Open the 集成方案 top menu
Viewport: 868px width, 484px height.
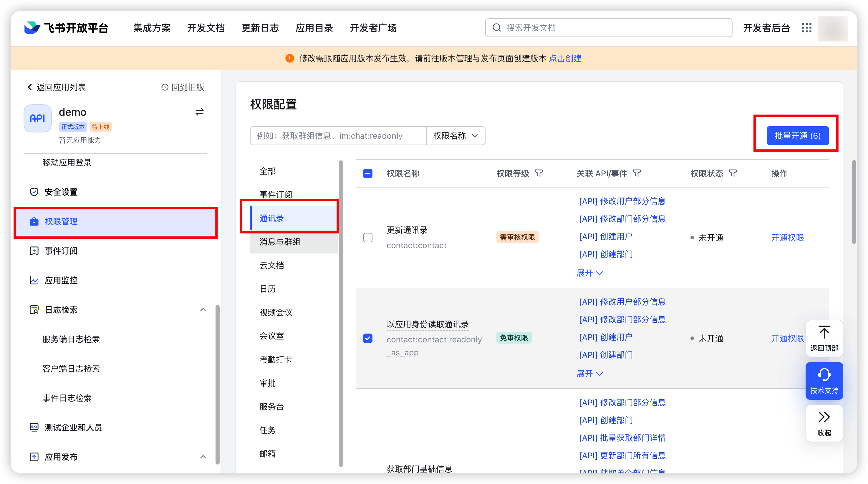pos(152,28)
